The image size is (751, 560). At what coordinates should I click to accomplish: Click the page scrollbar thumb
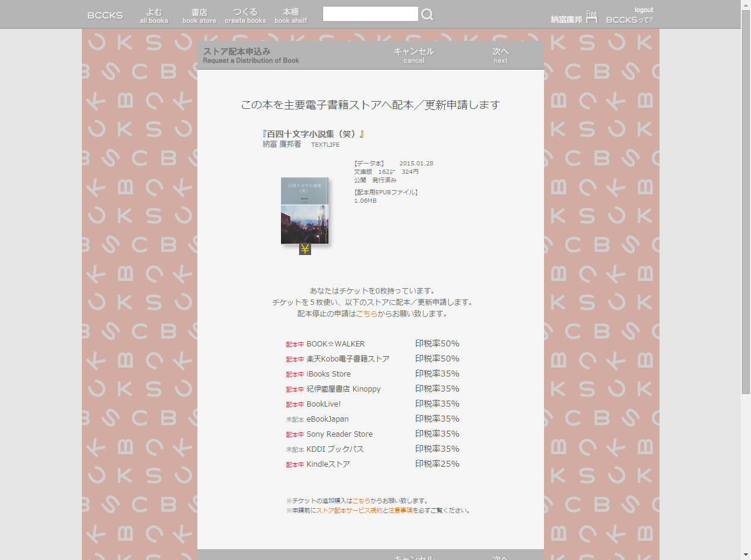click(746, 202)
